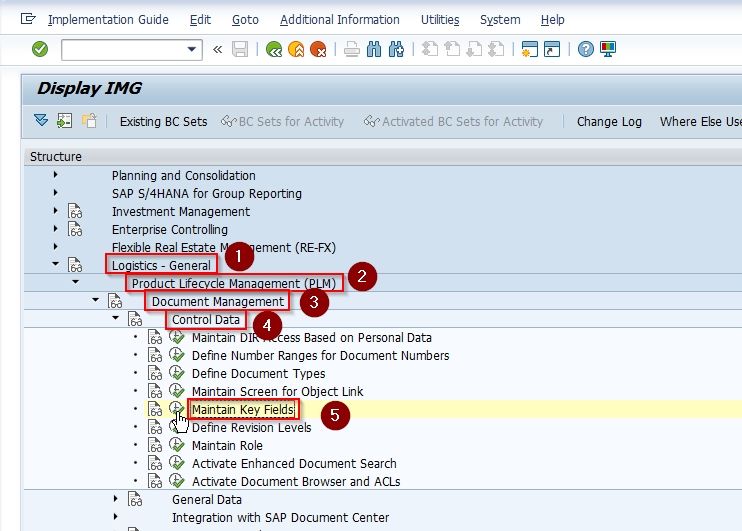Click the Expand All triangle icon
Screen dimensions: 742x531
(41, 121)
